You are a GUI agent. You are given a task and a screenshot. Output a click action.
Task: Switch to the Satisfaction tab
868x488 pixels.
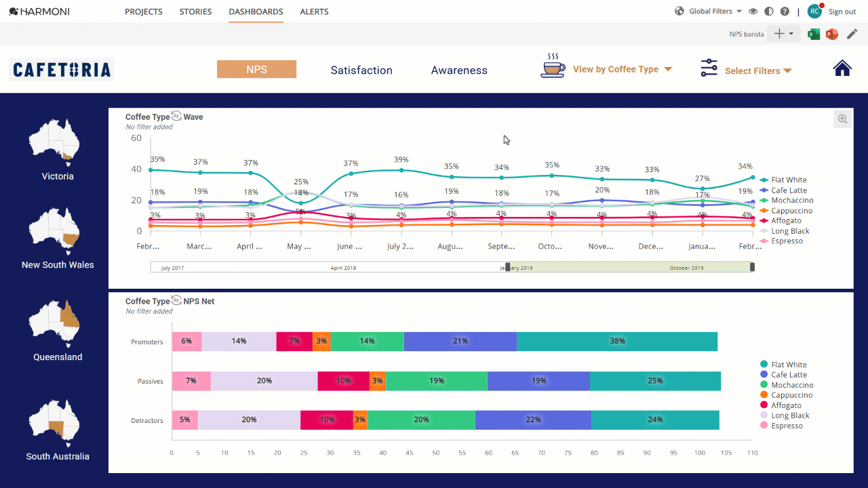click(x=361, y=70)
